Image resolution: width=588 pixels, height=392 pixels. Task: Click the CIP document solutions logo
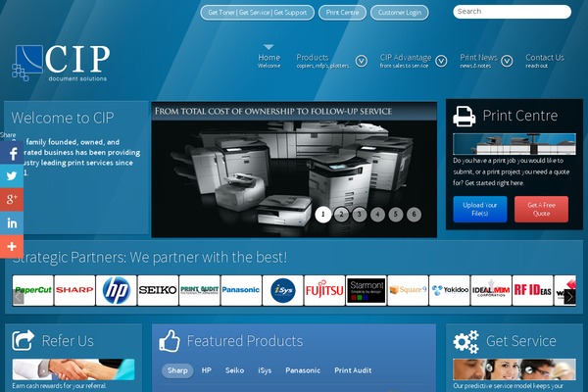pyautogui.click(x=61, y=63)
